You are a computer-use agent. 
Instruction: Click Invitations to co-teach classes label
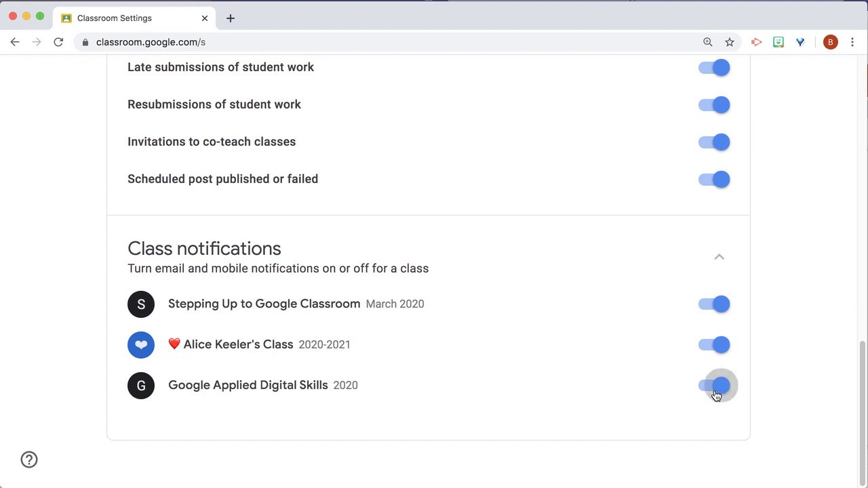click(x=212, y=142)
